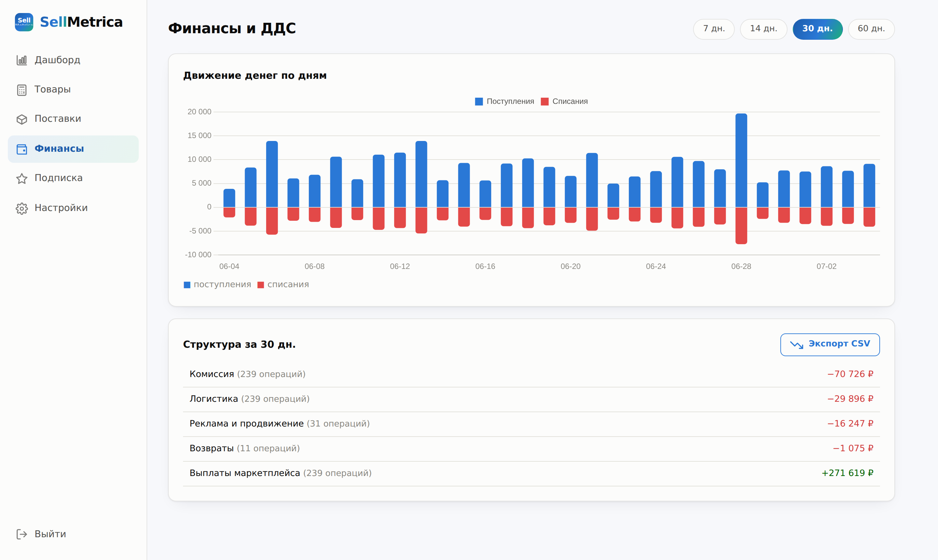The width and height of the screenshot is (938, 560).
Task: Click the −70 726 ₽ amount
Action: point(850,374)
